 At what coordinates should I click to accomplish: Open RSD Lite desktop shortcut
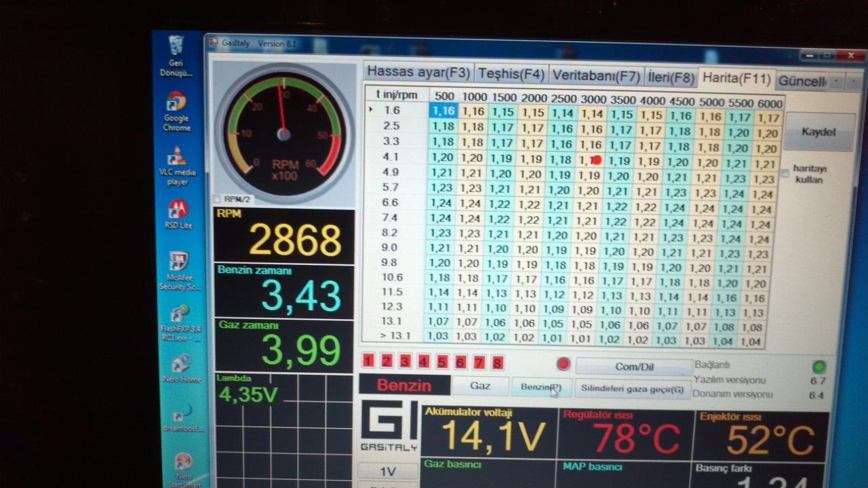click(x=178, y=214)
